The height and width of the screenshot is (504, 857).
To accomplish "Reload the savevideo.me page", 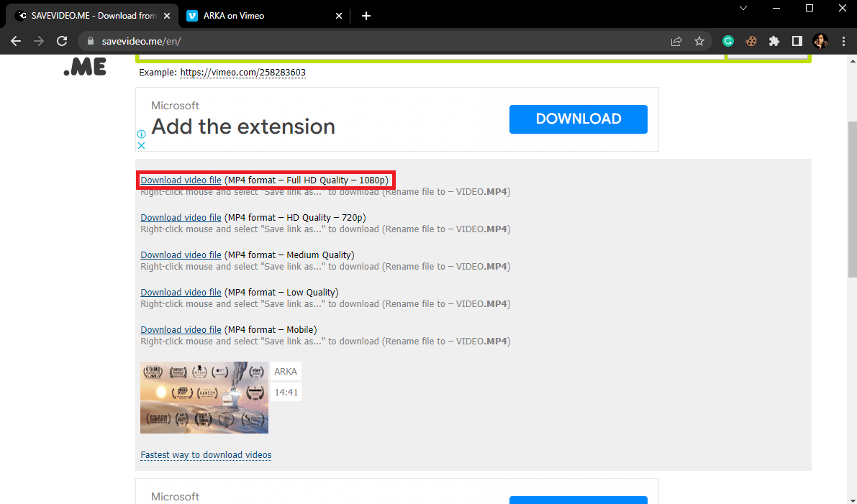I will [62, 41].
